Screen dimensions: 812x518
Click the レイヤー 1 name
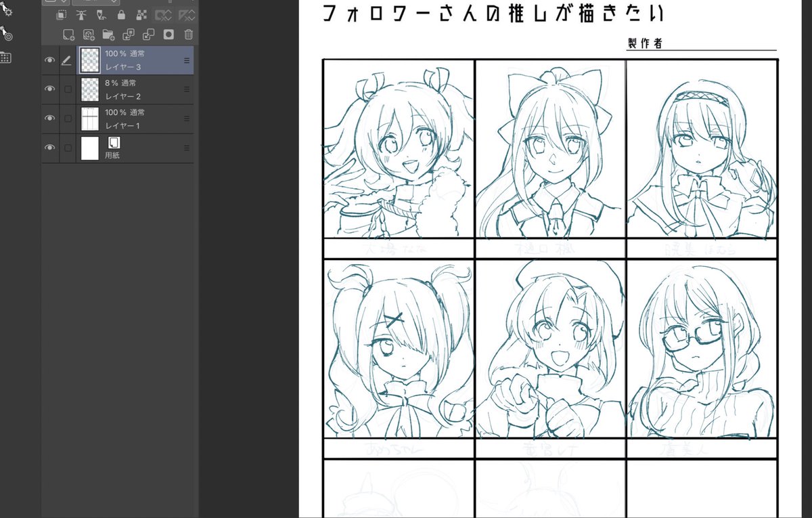pyautogui.click(x=123, y=125)
